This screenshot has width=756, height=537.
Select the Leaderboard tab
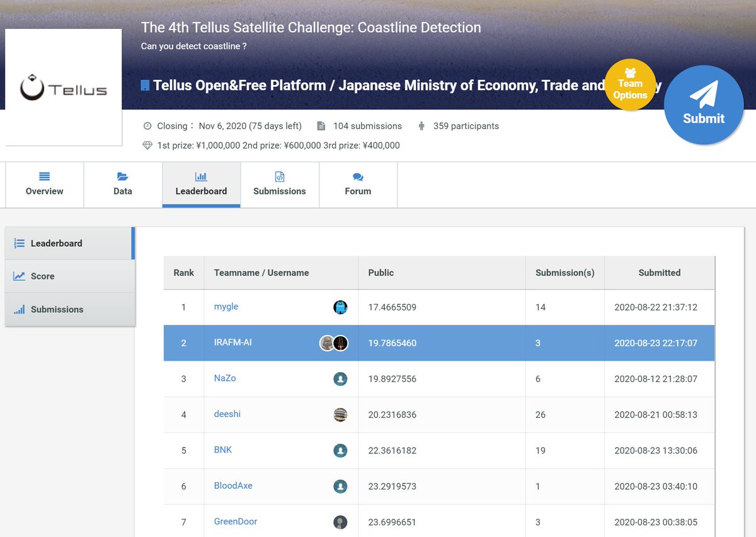[x=201, y=184]
